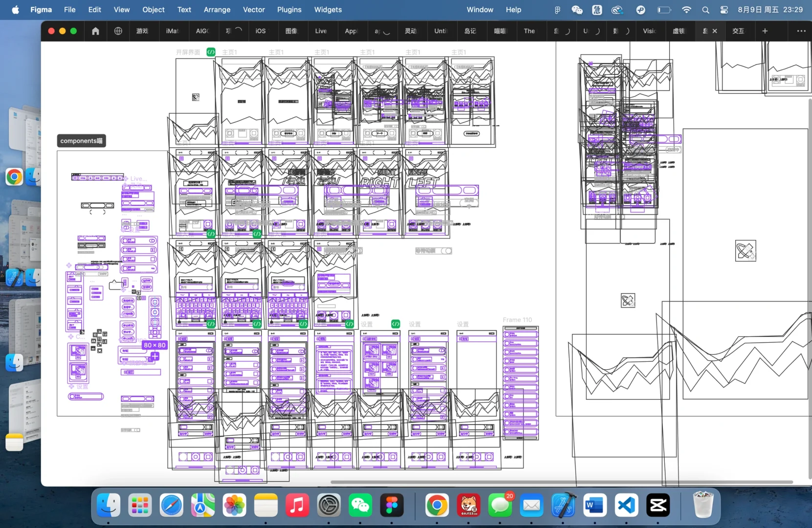812x528 pixels.
Task: Select the 图像 tab
Action: [x=291, y=31]
